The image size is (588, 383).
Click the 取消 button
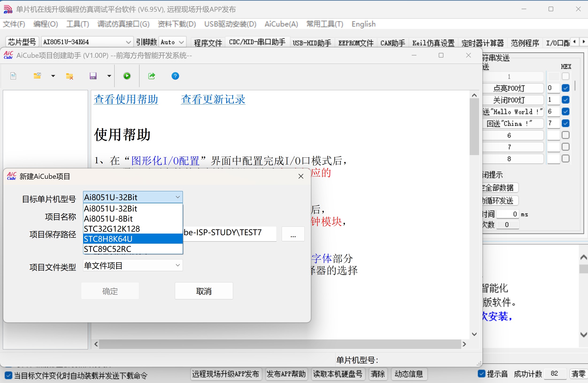coord(204,291)
